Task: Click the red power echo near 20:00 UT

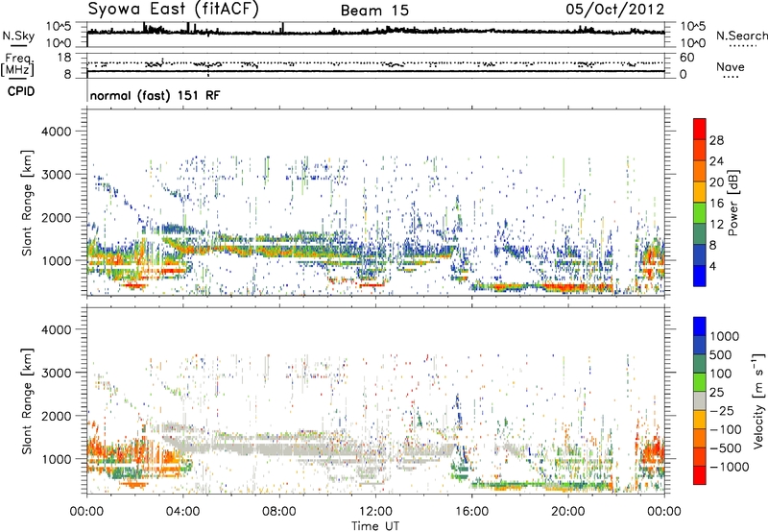Action: point(568,287)
